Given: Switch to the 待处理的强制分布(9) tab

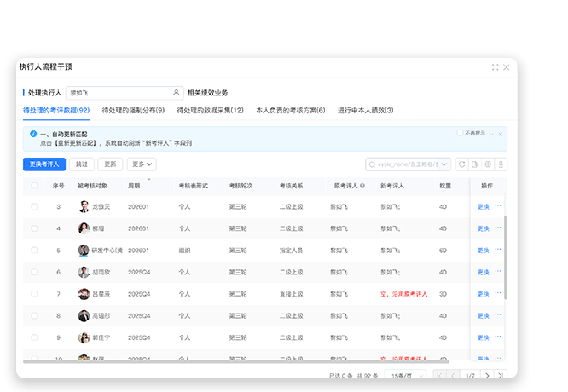Looking at the screenshot, I should point(133,111).
